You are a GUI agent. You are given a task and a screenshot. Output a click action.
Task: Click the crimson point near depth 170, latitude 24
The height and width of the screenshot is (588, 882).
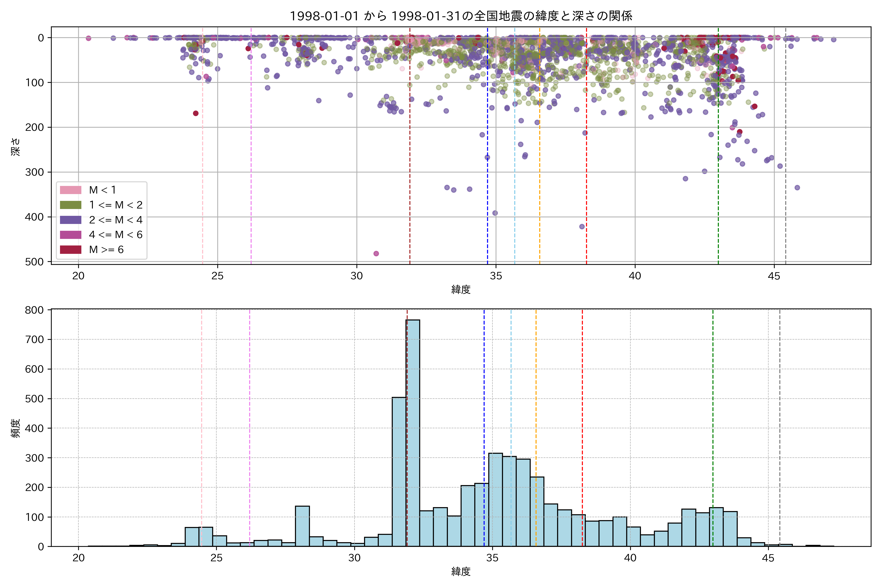coord(196,113)
